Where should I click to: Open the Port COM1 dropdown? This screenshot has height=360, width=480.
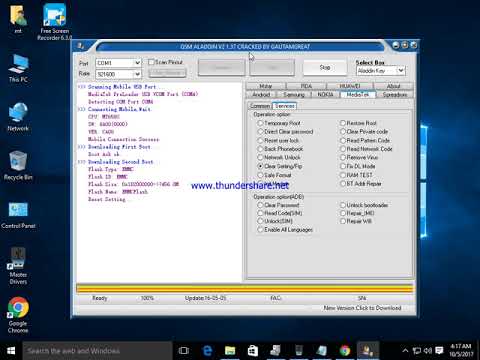click(x=137, y=63)
